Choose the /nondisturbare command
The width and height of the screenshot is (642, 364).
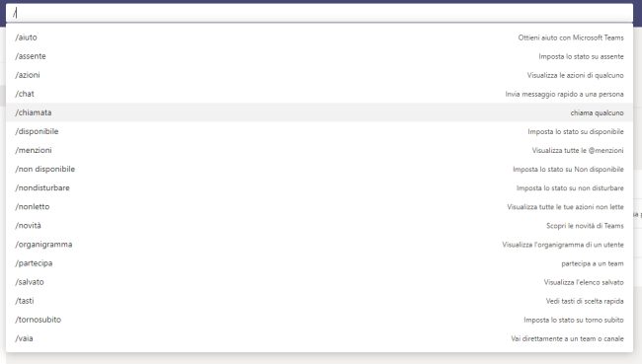319,187
